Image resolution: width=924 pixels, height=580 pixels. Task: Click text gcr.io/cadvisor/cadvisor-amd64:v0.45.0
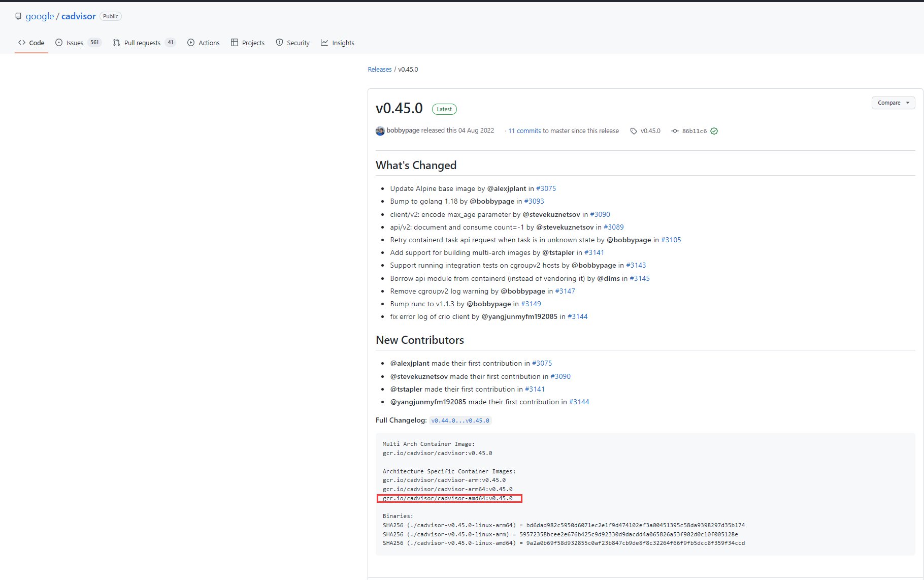[448, 498]
